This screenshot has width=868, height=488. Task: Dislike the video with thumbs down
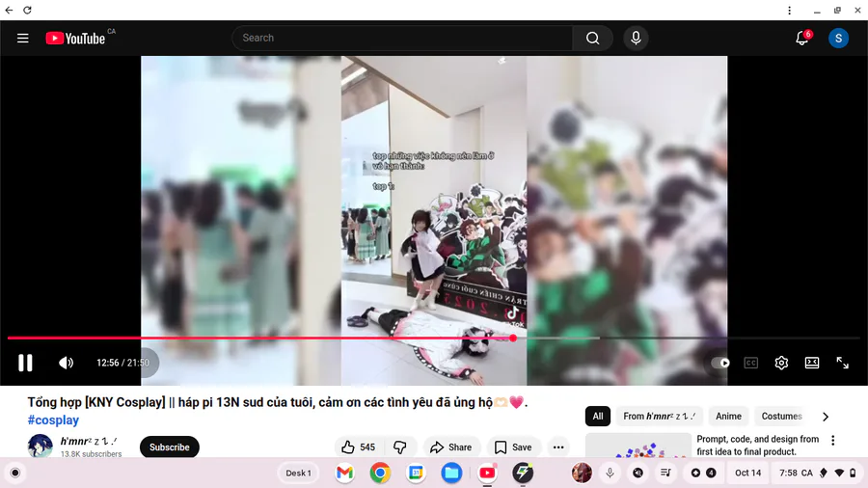[399, 447]
